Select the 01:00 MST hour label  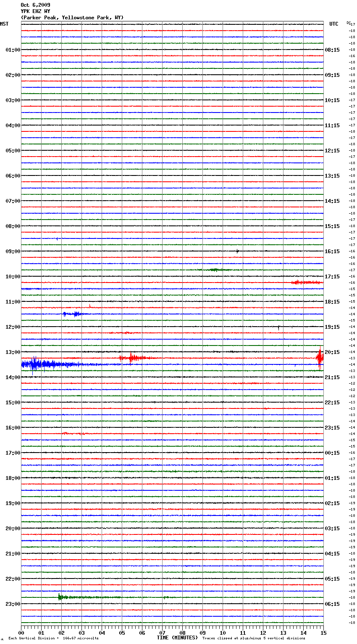coord(13,50)
